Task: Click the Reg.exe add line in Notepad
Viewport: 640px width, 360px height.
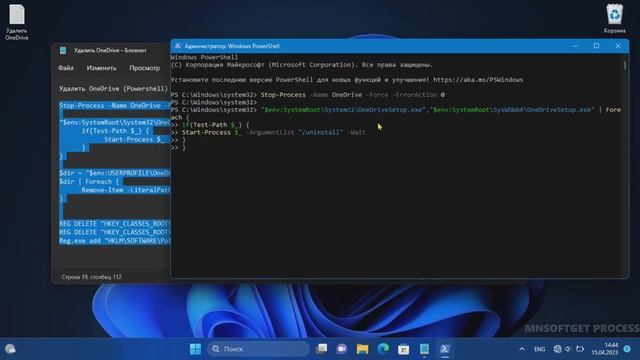Action: [x=114, y=241]
